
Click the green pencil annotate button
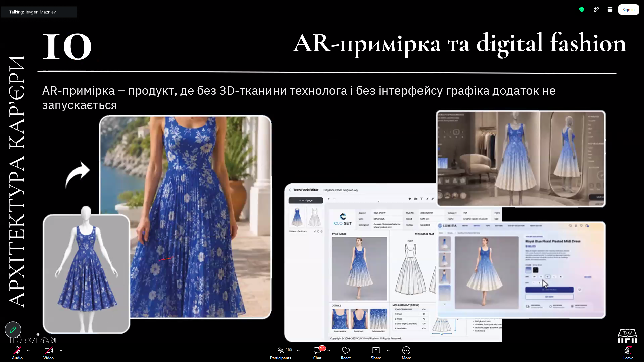tap(13, 330)
